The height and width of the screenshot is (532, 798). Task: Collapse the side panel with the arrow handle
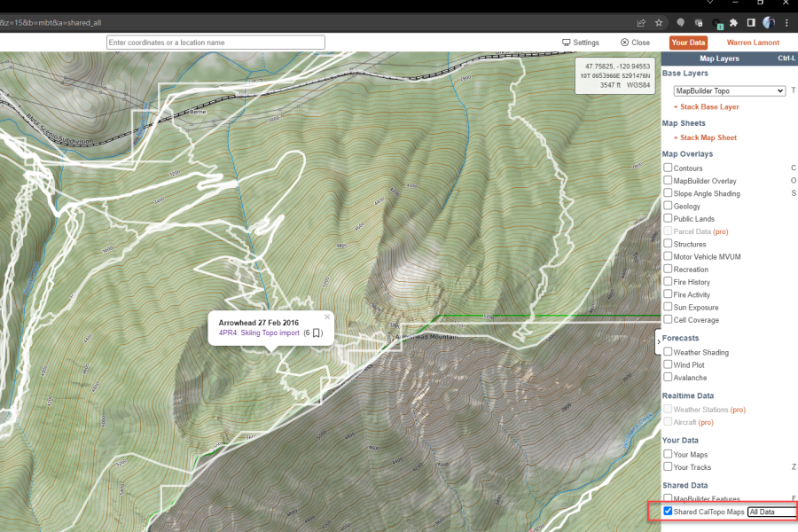[658, 341]
